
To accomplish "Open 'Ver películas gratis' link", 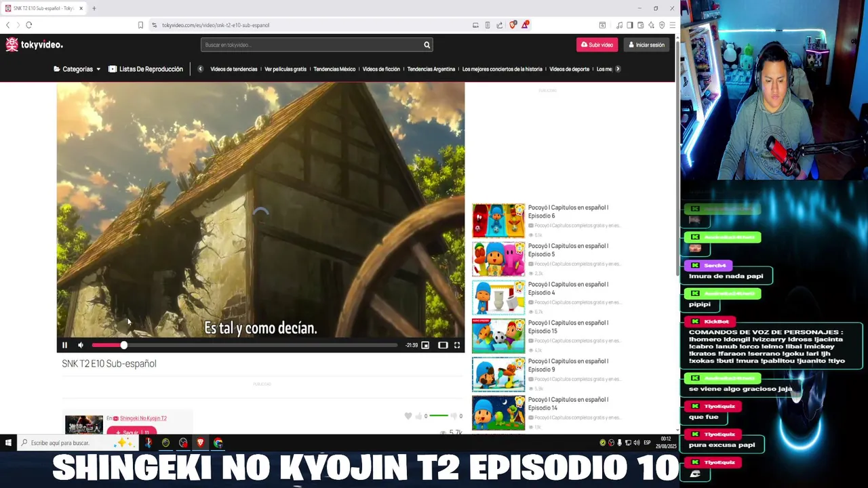I will coord(285,69).
